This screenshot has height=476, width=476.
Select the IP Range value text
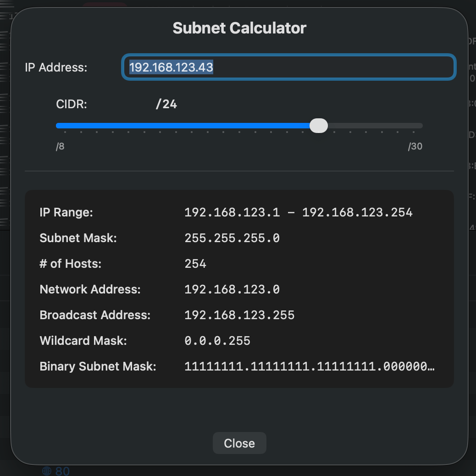[x=299, y=212]
